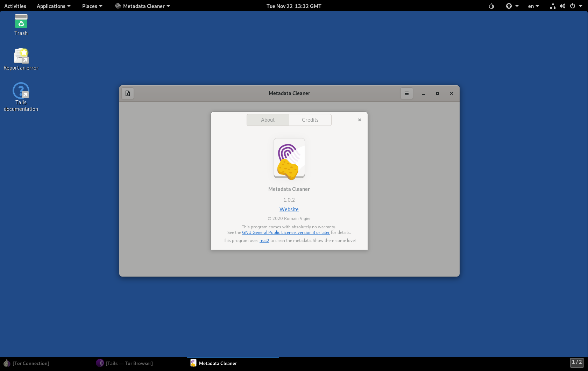Click the © 2020 Romain Vigier copyright text
588x371 pixels.
tap(289, 219)
